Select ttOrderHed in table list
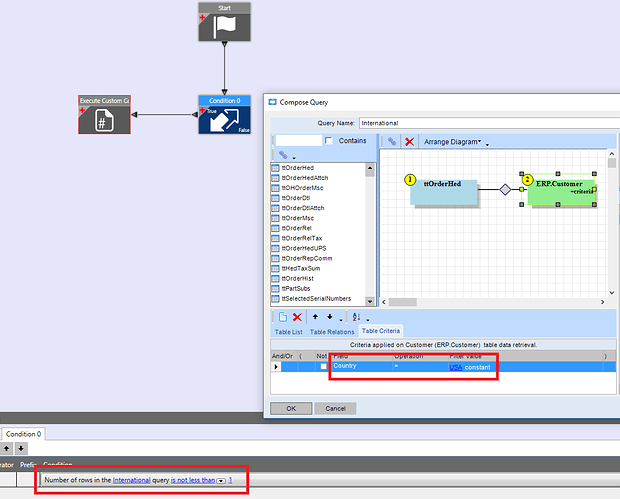The height and width of the screenshot is (499, 620). click(x=297, y=168)
